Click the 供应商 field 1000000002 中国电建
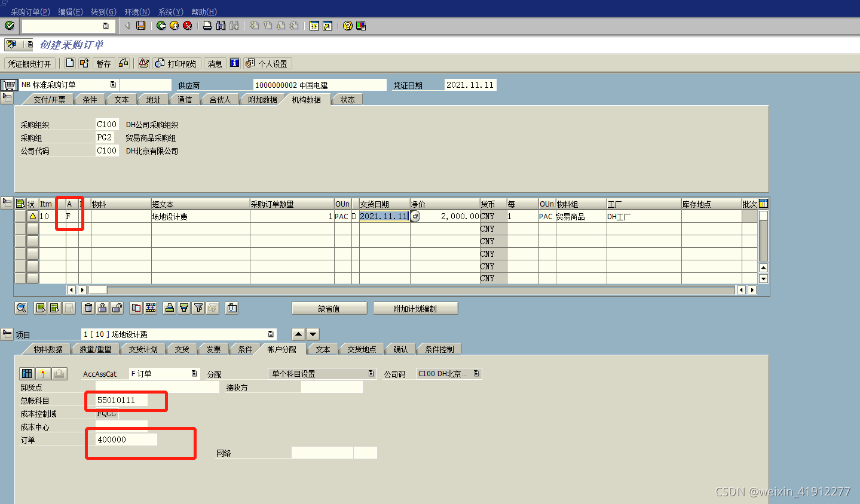This screenshot has height=504, width=860. point(320,85)
